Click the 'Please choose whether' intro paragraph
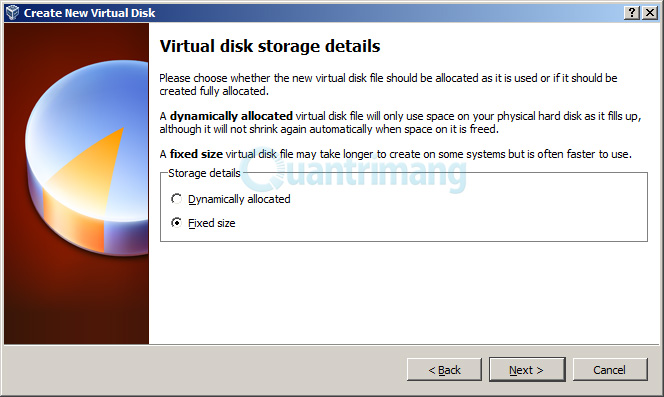 388,84
